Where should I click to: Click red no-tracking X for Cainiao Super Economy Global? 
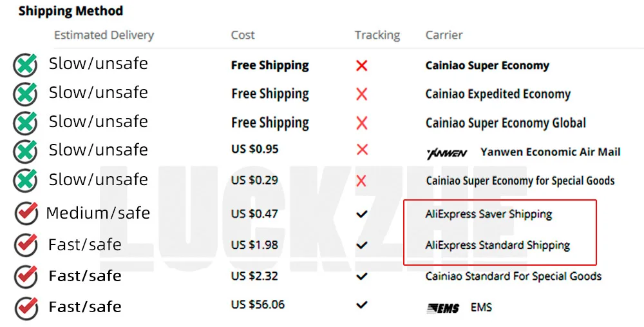pos(362,123)
